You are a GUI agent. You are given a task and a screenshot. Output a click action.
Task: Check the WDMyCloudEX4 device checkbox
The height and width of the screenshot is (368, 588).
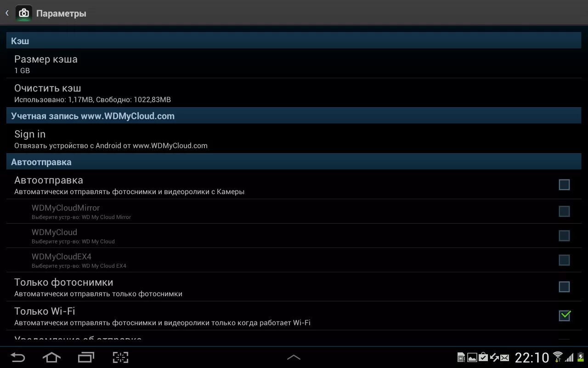click(564, 260)
